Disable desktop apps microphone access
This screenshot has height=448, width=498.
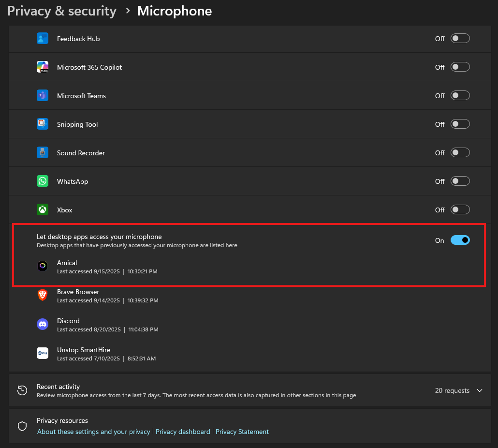(x=460, y=240)
